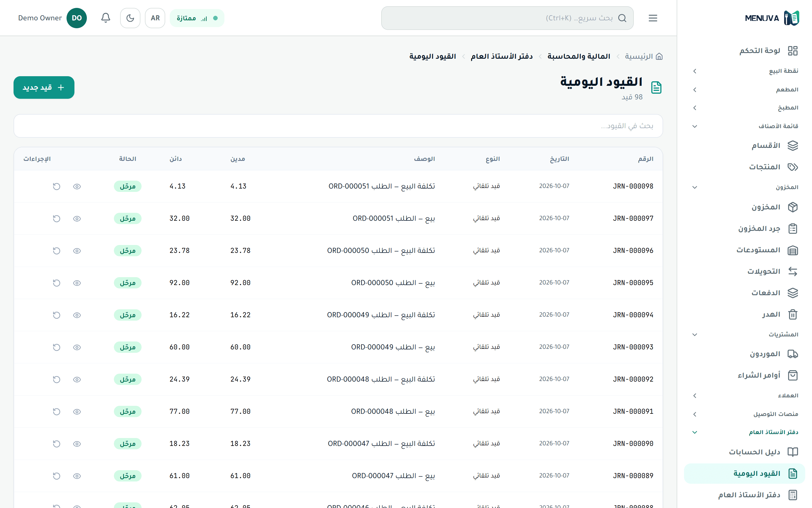The height and width of the screenshot is (508, 812).
Task: Click the دليل الحسابات book icon
Action: pyautogui.click(x=793, y=452)
